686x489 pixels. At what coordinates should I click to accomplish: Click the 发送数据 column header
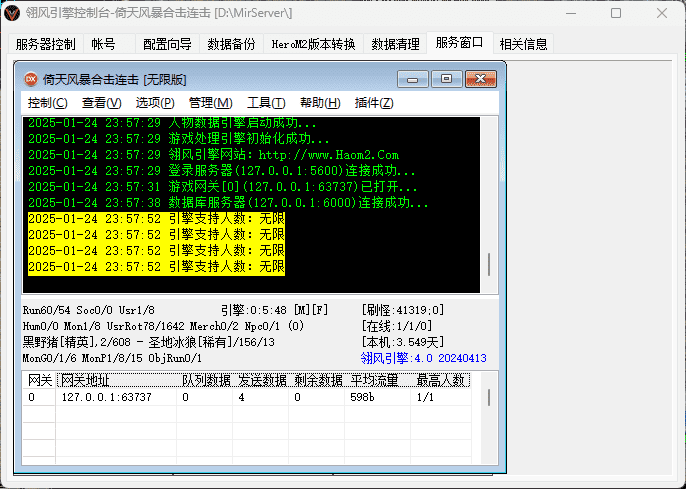[x=262, y=380]
